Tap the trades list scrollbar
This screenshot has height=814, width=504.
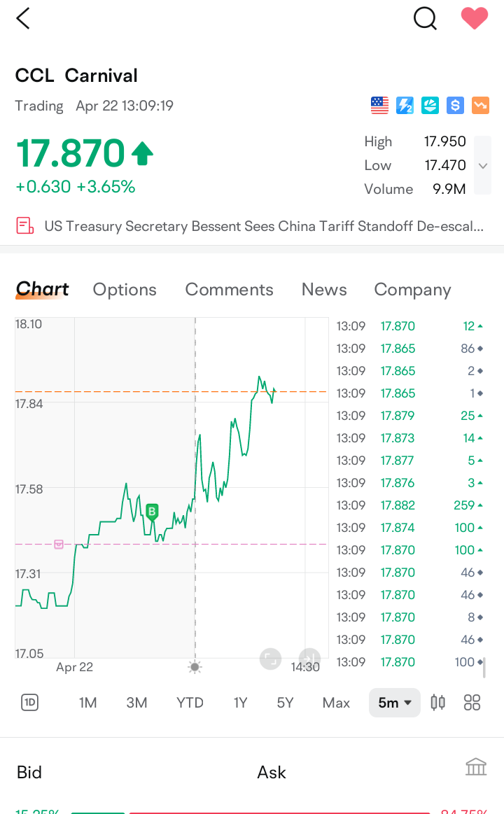point(484,668)
